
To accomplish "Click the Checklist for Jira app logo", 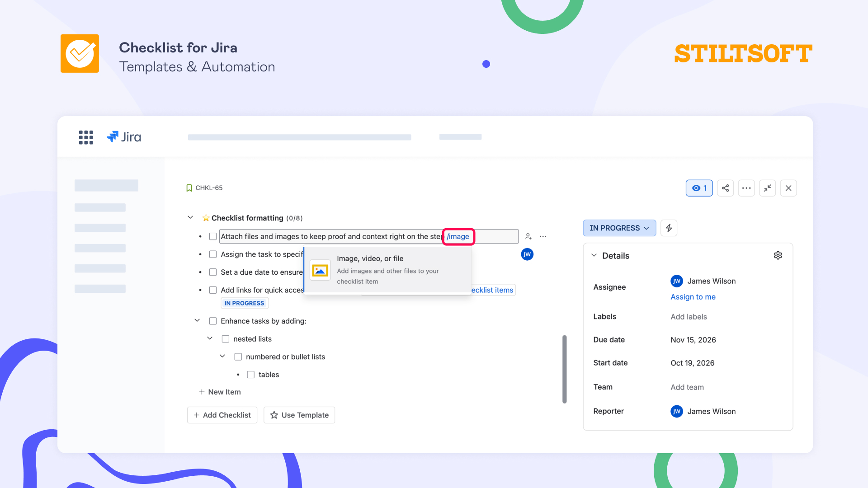I will 80,53.
